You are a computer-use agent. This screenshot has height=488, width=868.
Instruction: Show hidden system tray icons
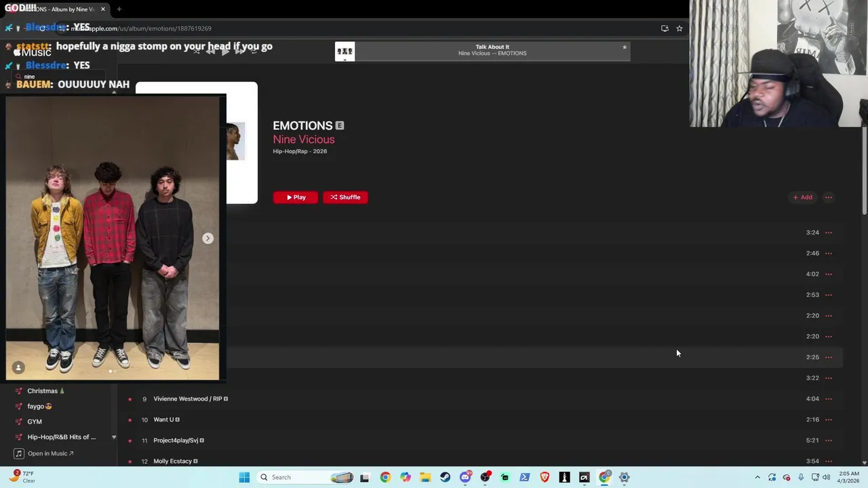tap(757, 477)
